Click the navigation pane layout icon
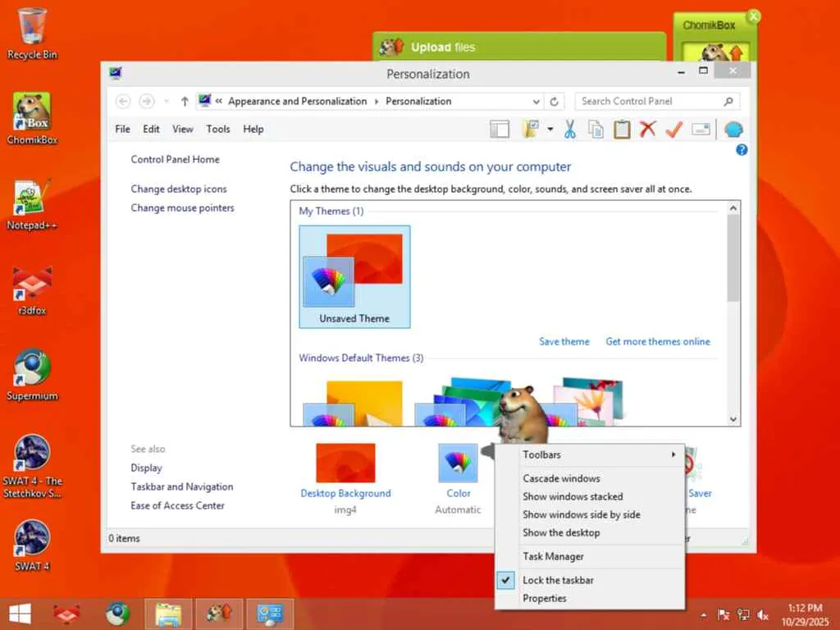This screenshot has width=840, height=630. pyautogui.click(x=500, y=129)
